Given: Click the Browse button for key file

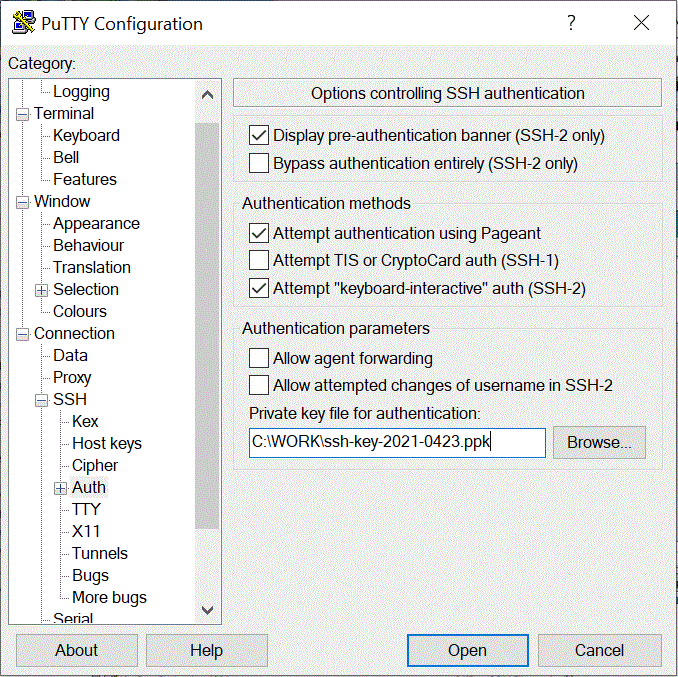Looking at the screenshot, I should pos(599,442).
